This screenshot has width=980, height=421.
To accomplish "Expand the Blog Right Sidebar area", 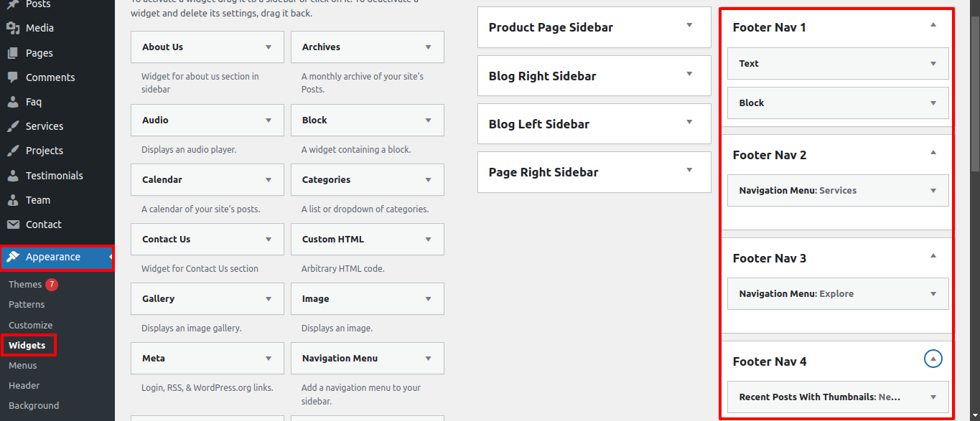I will click(689, 74).
